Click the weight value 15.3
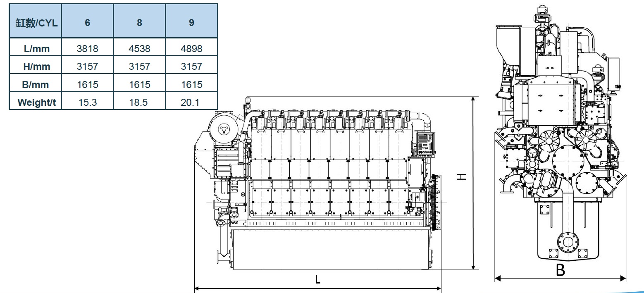The image size is (644, 293). click(88, 102)
